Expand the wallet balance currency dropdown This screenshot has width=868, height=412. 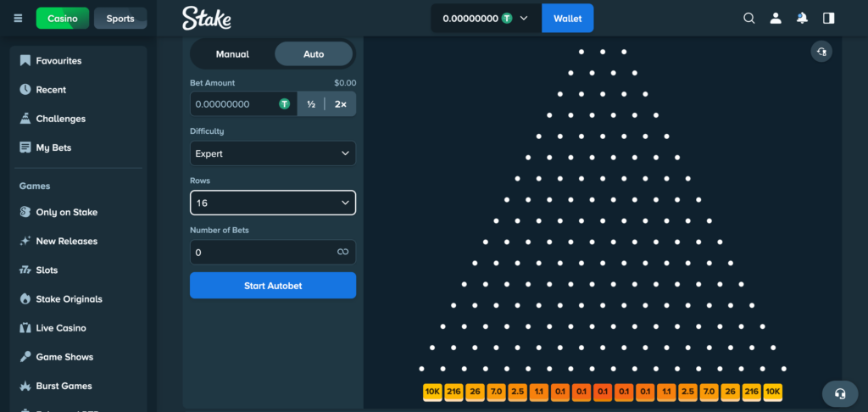tap(524, 19)
